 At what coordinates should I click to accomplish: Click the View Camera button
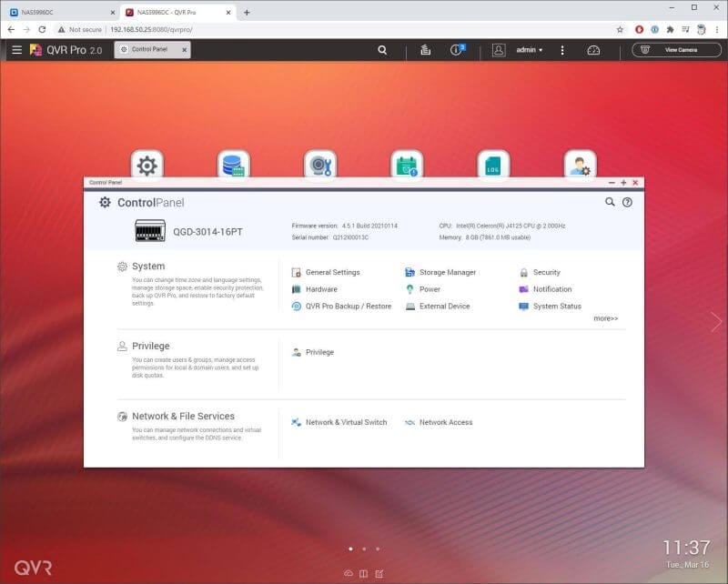pos(675,50)
